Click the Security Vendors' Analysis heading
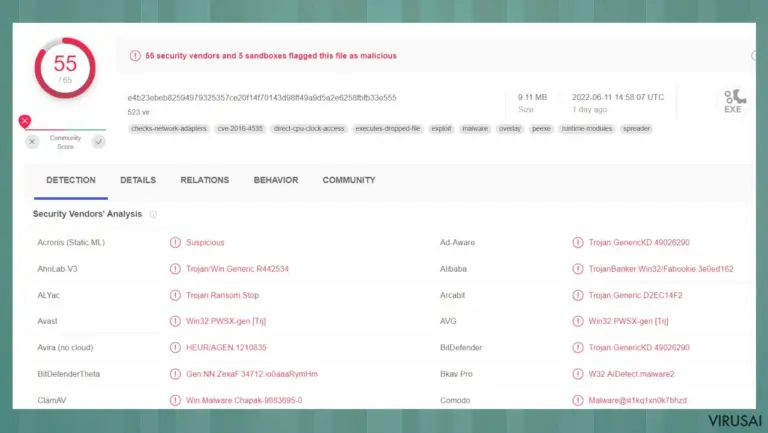Viewport: 768px width, 433px height. (x=87, y=214)
